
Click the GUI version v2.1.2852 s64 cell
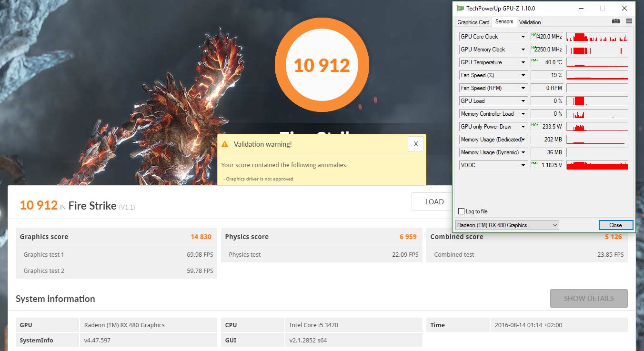(x=353, y=341)
